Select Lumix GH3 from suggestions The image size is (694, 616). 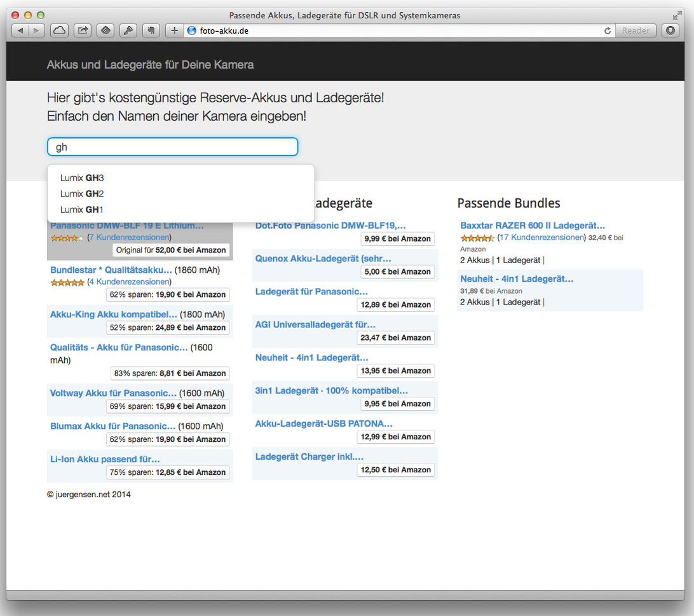point(82,178)
